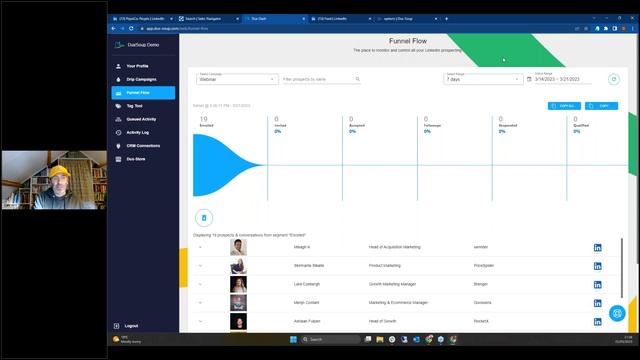Open Dux-Store in the sidebar
Viewport: 640px width, 360px height.
[143, 159]
